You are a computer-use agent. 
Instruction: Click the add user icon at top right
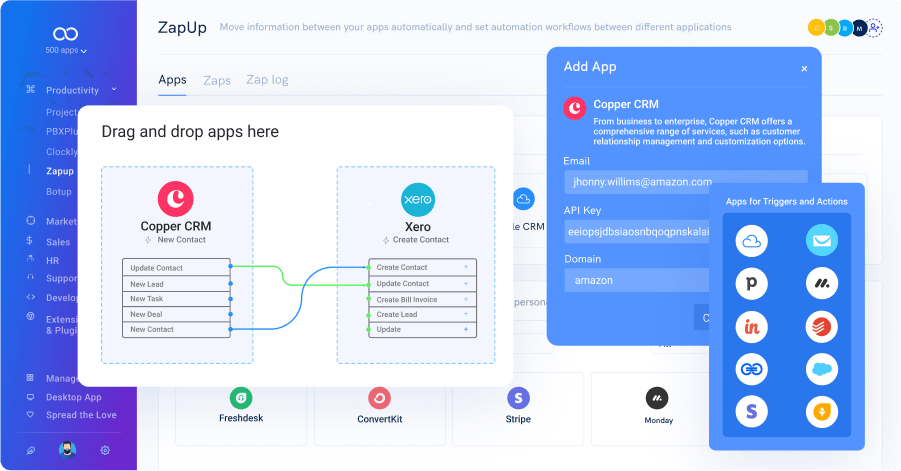[874, 28]
